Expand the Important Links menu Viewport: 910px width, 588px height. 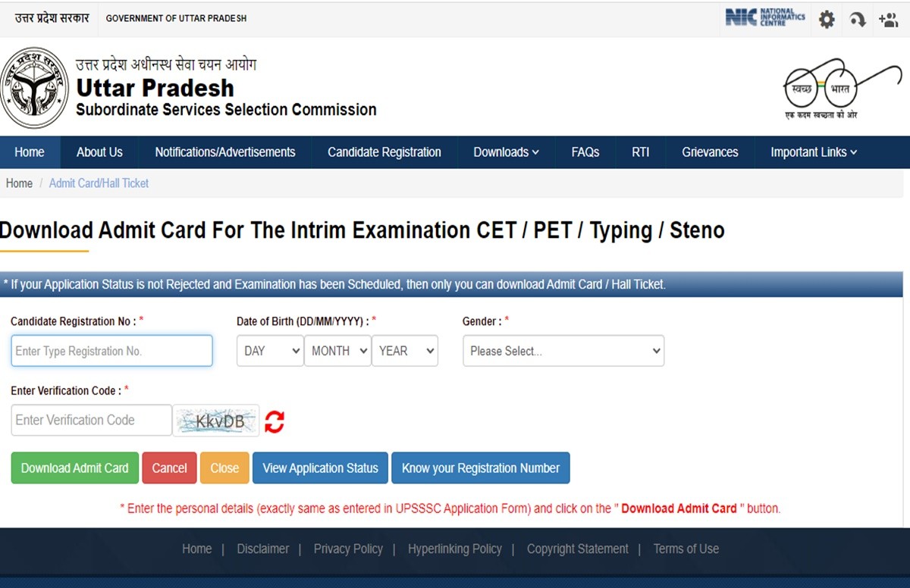point(814,152)
